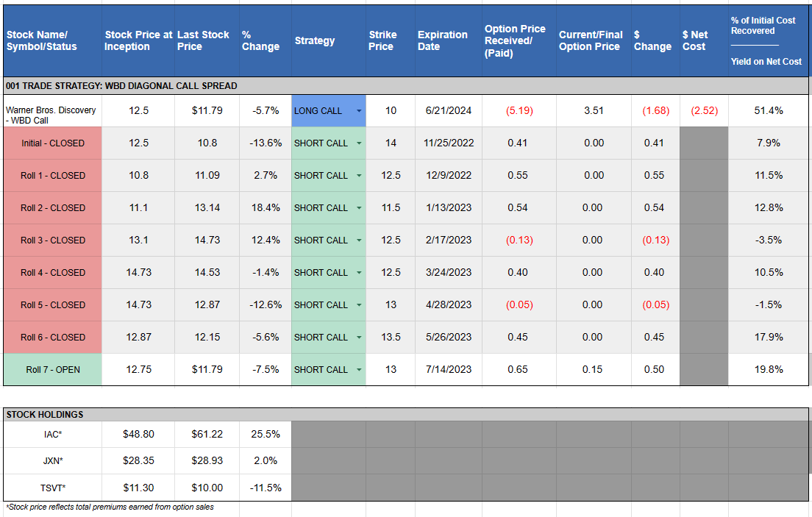
Task: Open Initial - CLOSED row's SHORT CALL dropdown
Action: coord(359,143)
